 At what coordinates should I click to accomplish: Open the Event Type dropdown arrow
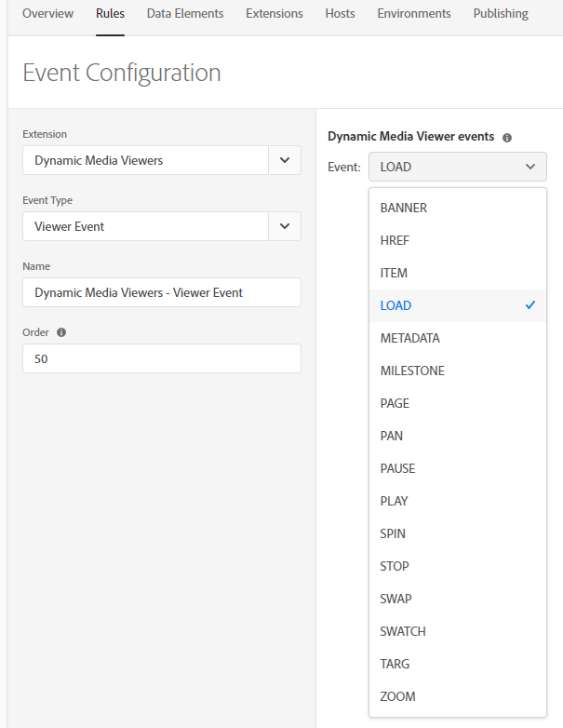tap(285, 226)
